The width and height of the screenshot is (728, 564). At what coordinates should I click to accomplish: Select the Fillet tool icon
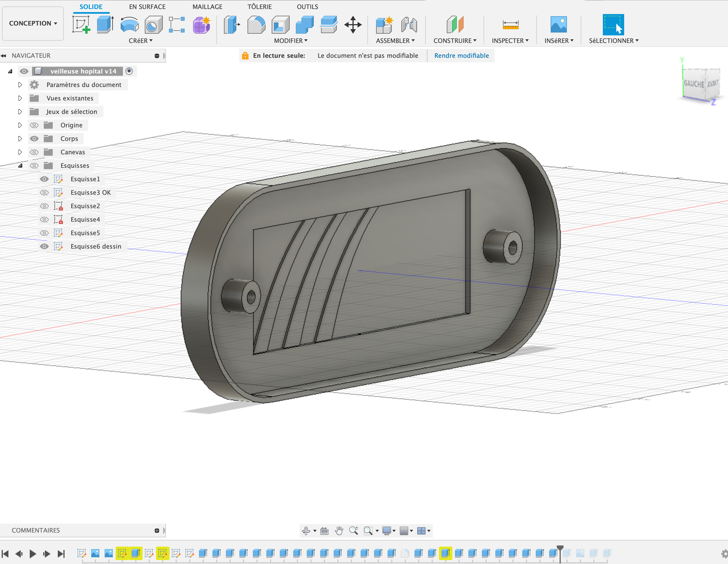pos(256,25)
